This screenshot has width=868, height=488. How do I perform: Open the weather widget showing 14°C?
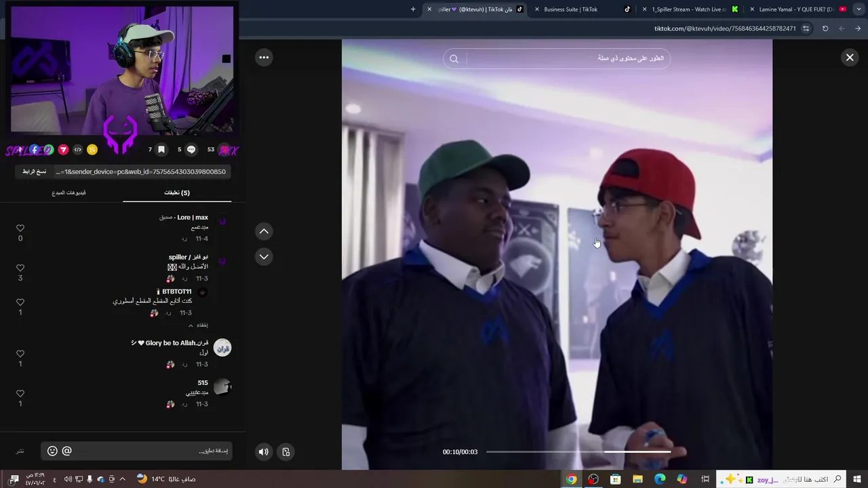point(165,479)
